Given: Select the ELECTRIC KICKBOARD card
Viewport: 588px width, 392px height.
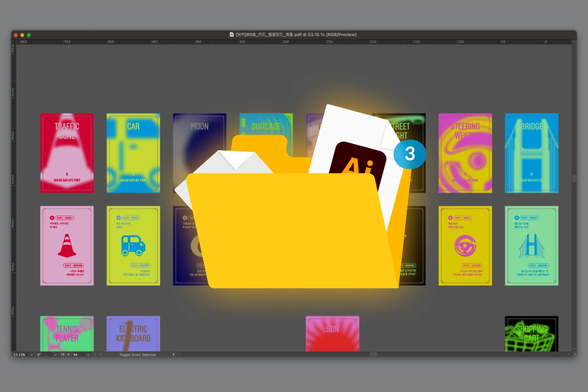Looking at the screenshot, I should [133, 334].
